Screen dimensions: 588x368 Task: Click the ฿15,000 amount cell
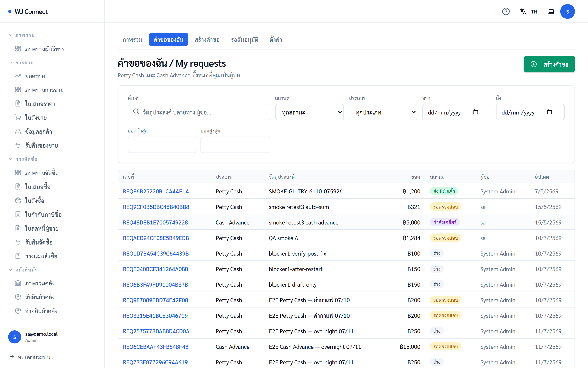[410, 347]
